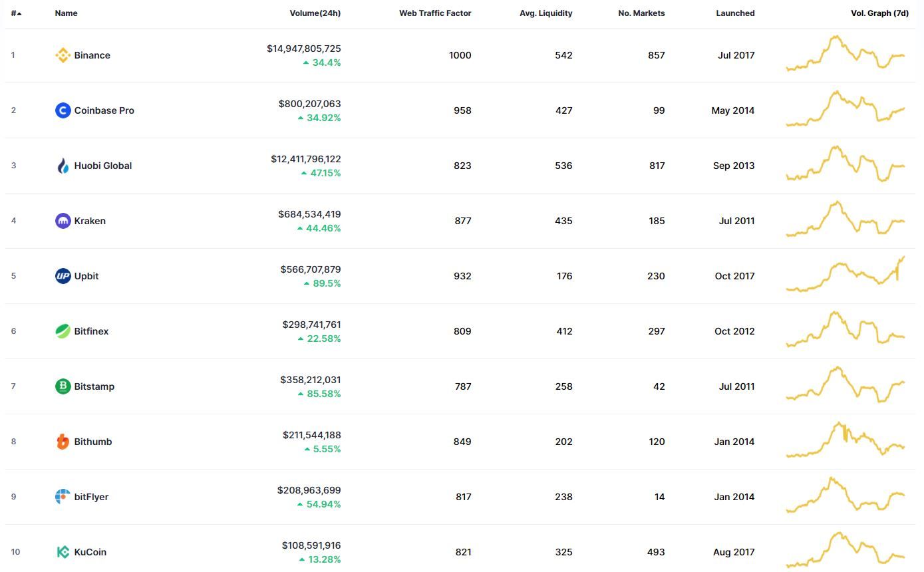Open Binance 7-day volume graph
This screenshot has width=924, height=572.
click(846, 53)
